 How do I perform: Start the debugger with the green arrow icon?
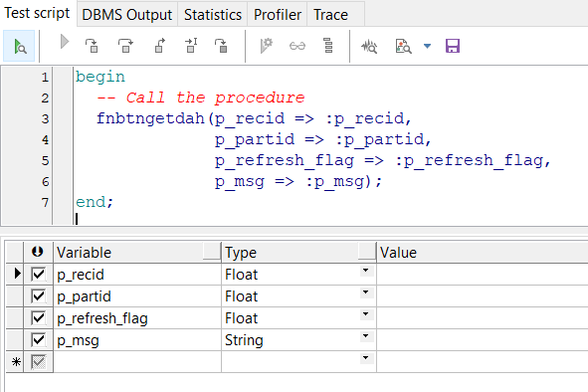pyautogui.click(x=19, y=46)
